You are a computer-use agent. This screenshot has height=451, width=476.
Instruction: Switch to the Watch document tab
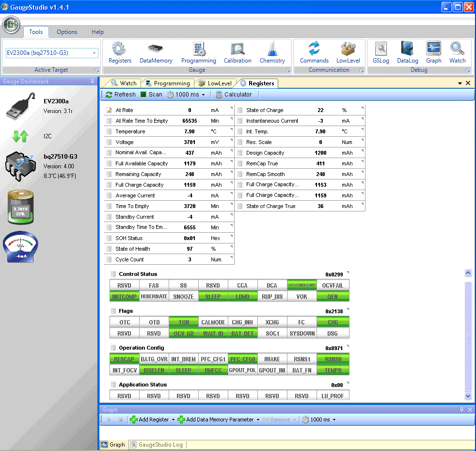(x=124, y=83)
